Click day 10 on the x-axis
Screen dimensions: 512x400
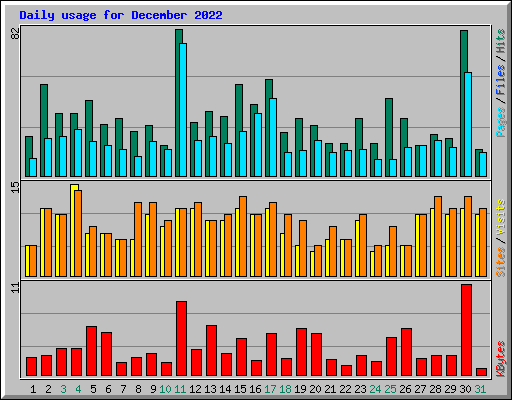click(x=165, y=389)
